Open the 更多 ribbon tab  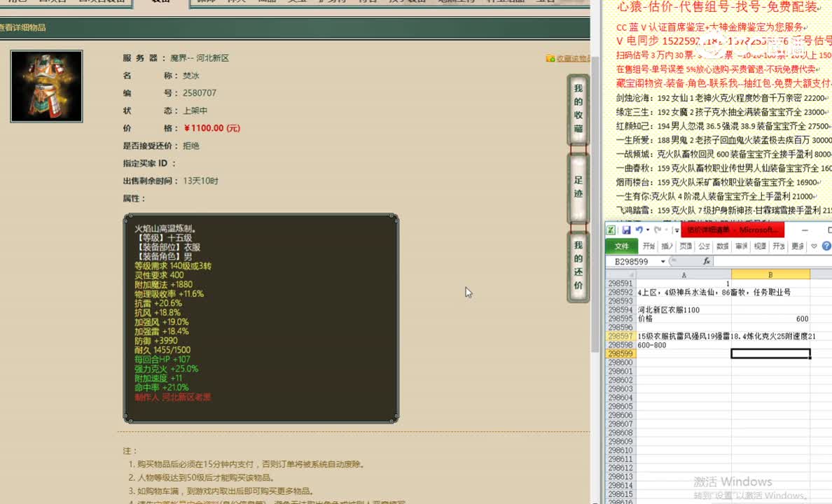pos(798,246)
